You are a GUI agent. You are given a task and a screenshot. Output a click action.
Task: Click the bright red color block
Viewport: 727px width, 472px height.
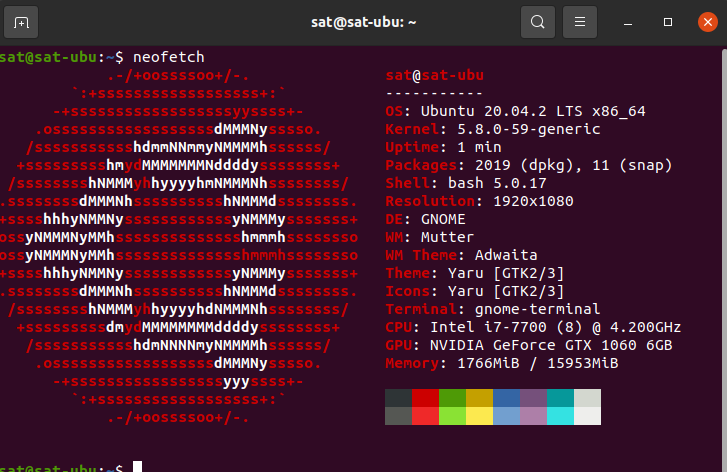[425, 416]
